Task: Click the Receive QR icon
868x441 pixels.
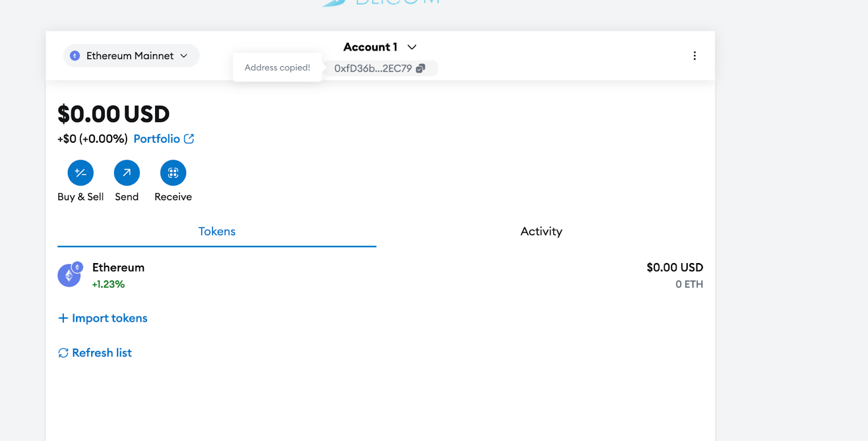Action: click(x=173, y=173)
